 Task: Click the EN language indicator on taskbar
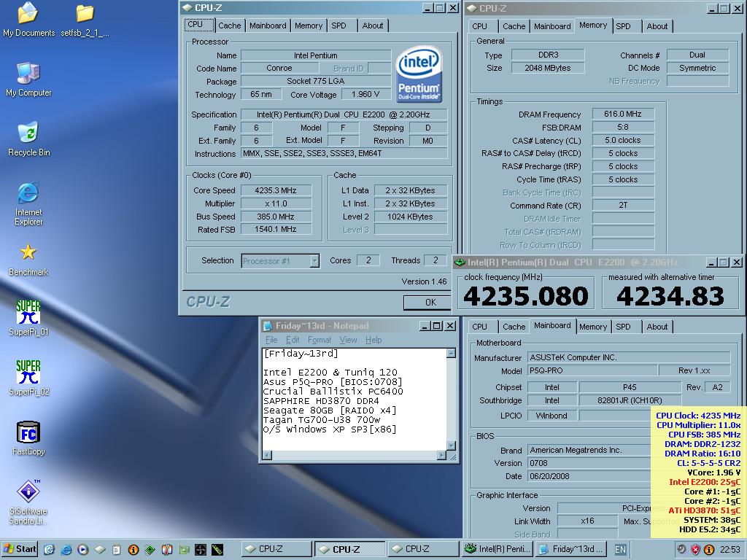click(620, 550)
